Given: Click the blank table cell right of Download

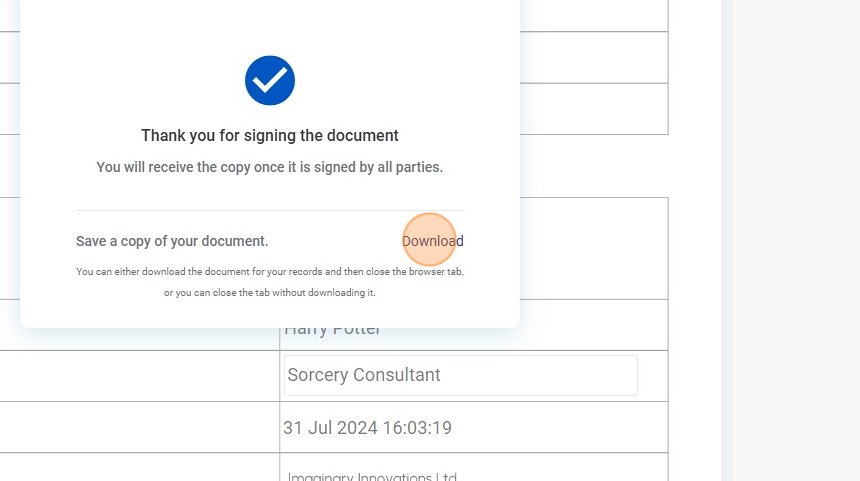Looking at the screenshot, I should (594, 248).
